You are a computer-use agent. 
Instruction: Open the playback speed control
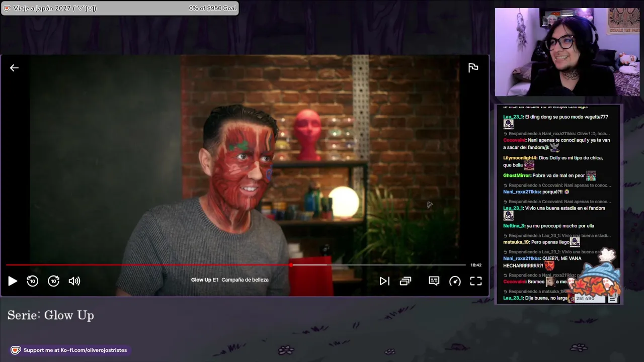[455, 281]
